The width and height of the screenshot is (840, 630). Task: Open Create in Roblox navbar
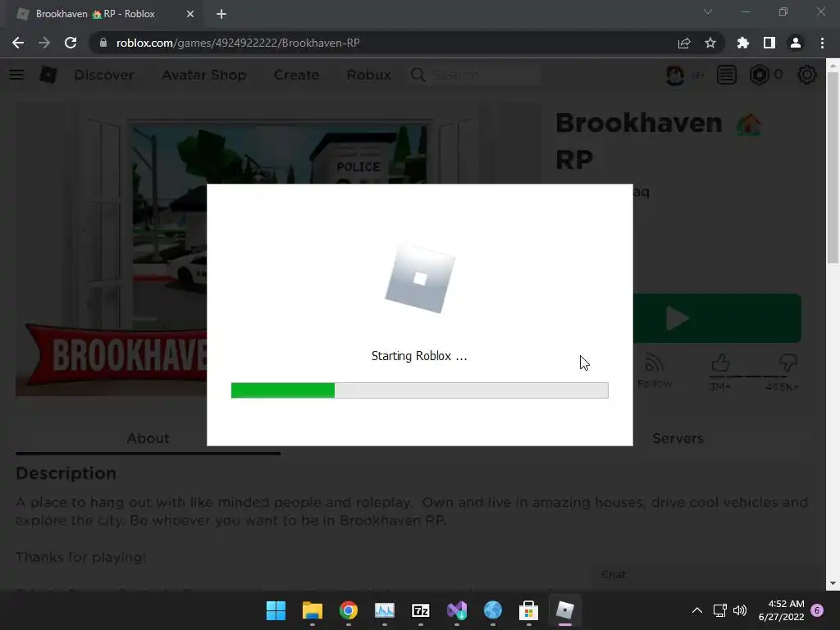pos(296,75)
